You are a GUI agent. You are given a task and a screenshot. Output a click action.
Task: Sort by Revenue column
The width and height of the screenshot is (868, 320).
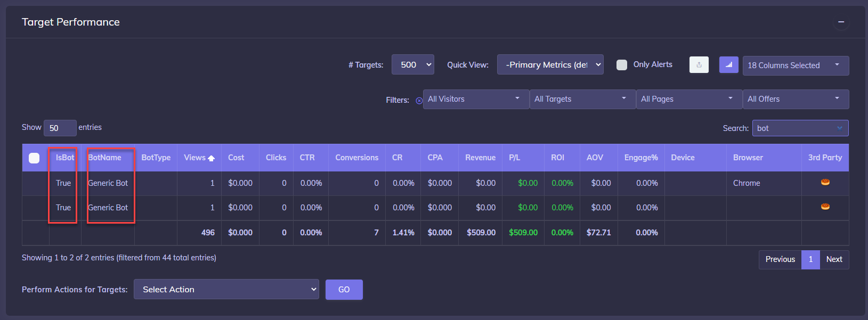(481, 158)
